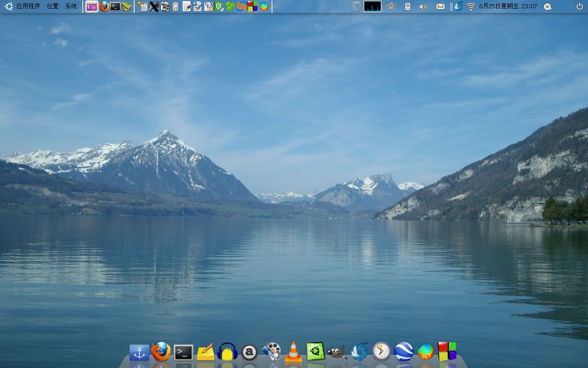Click the keyboard indicator in panel

click(x=391, y=6)
